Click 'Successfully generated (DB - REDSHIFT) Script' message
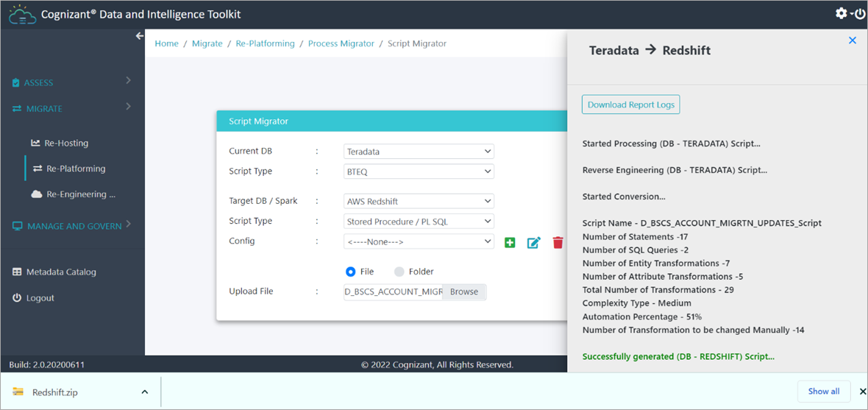 678,357
